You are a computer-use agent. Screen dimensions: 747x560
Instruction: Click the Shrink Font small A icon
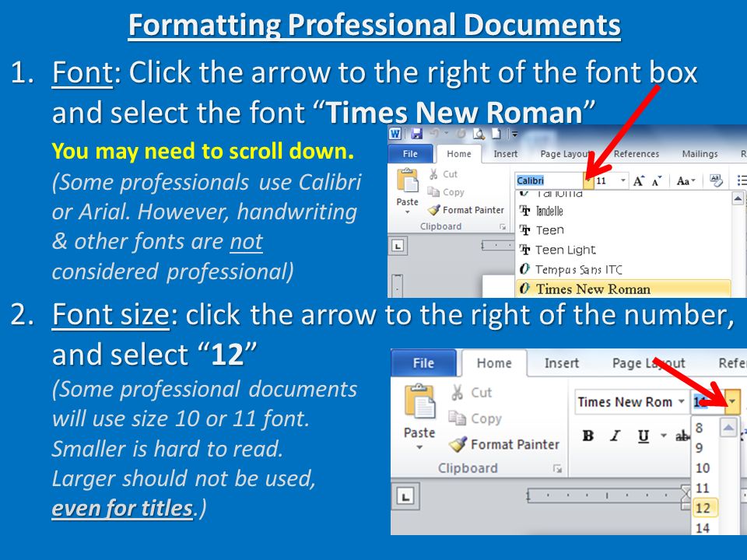657,181
